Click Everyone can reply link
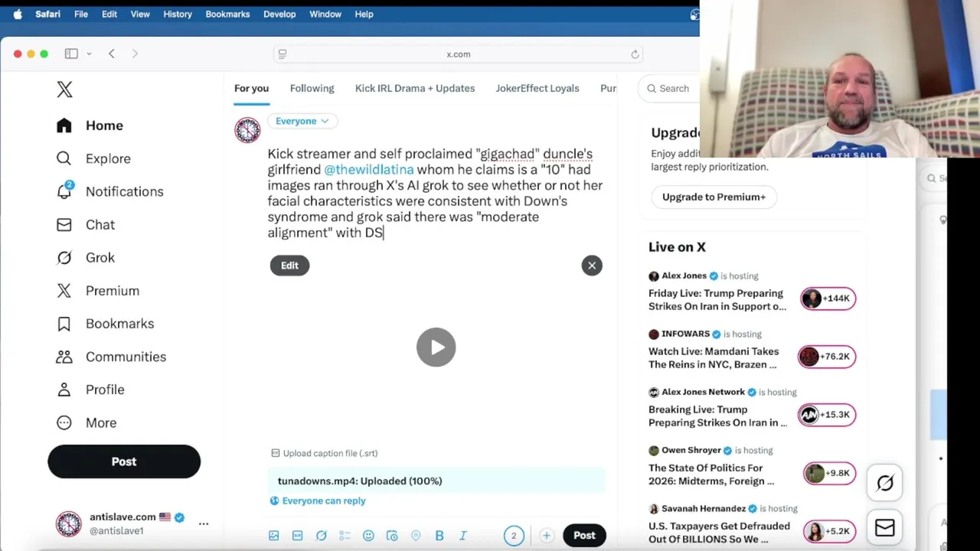This screenshot has width=980, height=551. pos(318,500)
